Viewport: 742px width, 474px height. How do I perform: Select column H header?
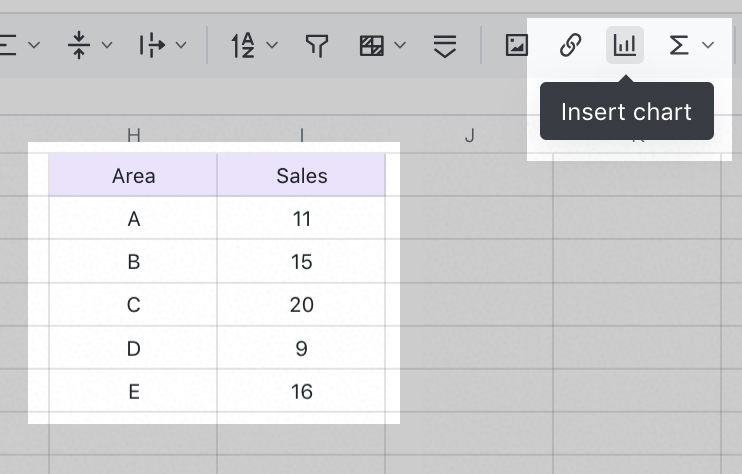[x=133, y=135]
